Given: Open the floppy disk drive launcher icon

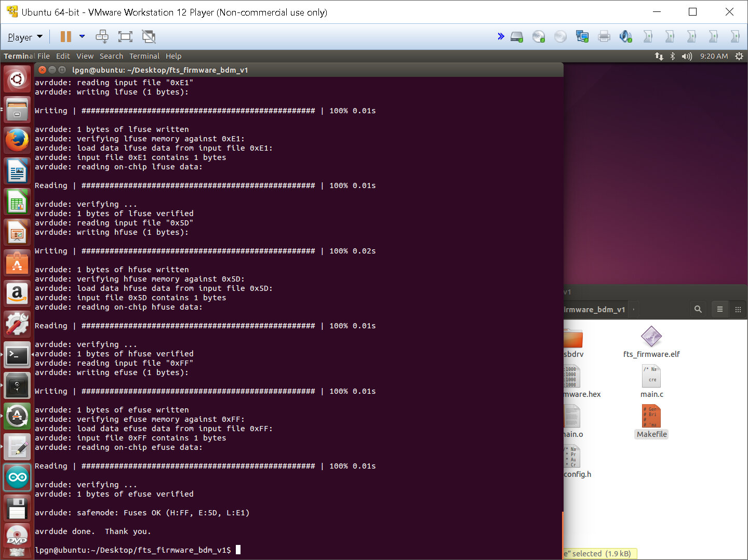Looking at the screenshot, I should (17, 509).
